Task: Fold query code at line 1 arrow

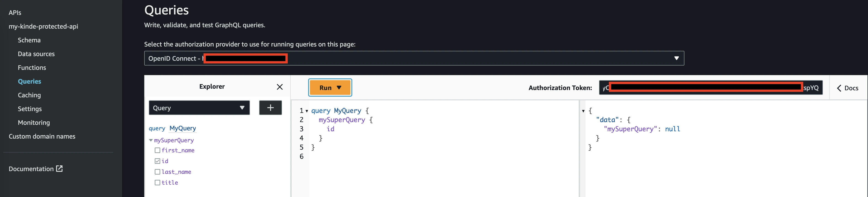Action: pyautogui.click(x=307, y=111)
